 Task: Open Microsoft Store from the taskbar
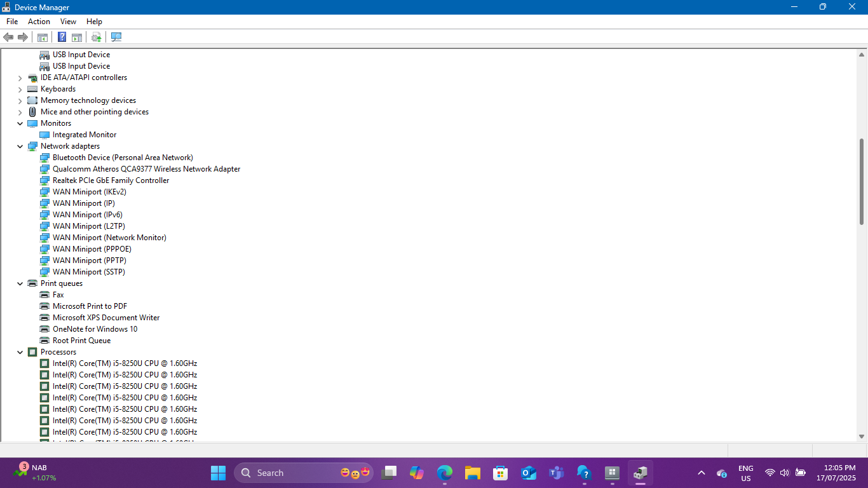point(500,473)
